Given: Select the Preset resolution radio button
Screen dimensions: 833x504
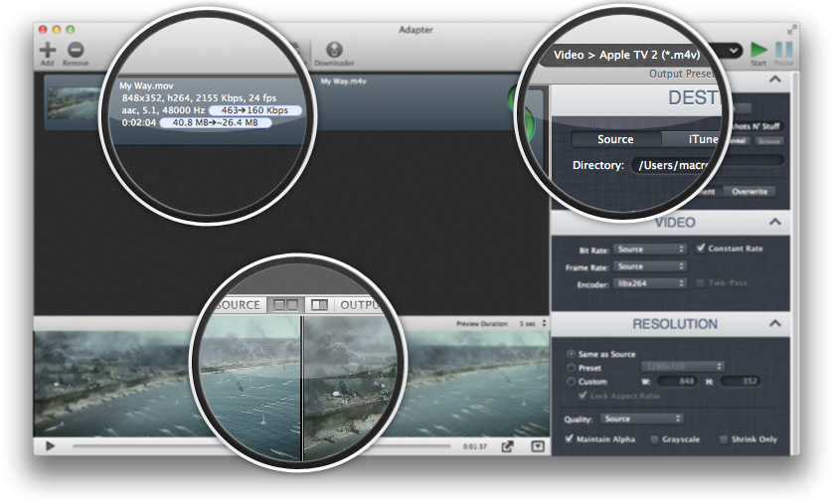Looking at the screenshot, I should (x=572, y=368).
